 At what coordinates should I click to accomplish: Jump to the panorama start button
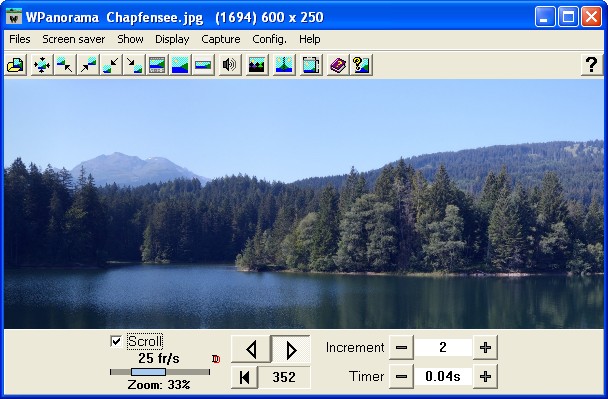coord(245,377)
